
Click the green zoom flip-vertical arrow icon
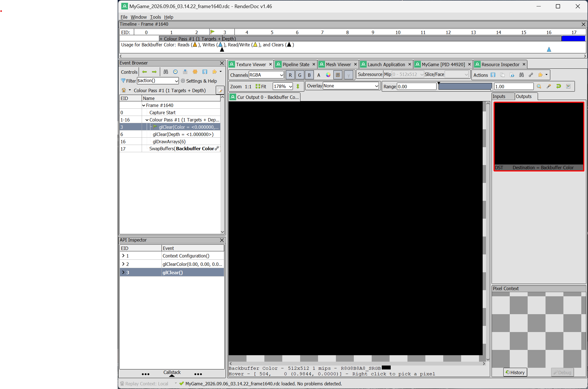coord(298,86)
